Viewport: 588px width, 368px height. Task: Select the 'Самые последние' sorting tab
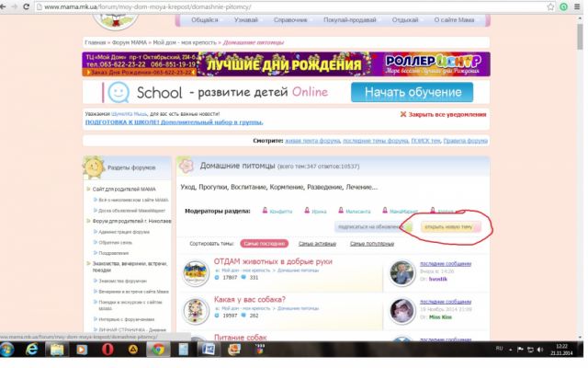click(264, 244)
